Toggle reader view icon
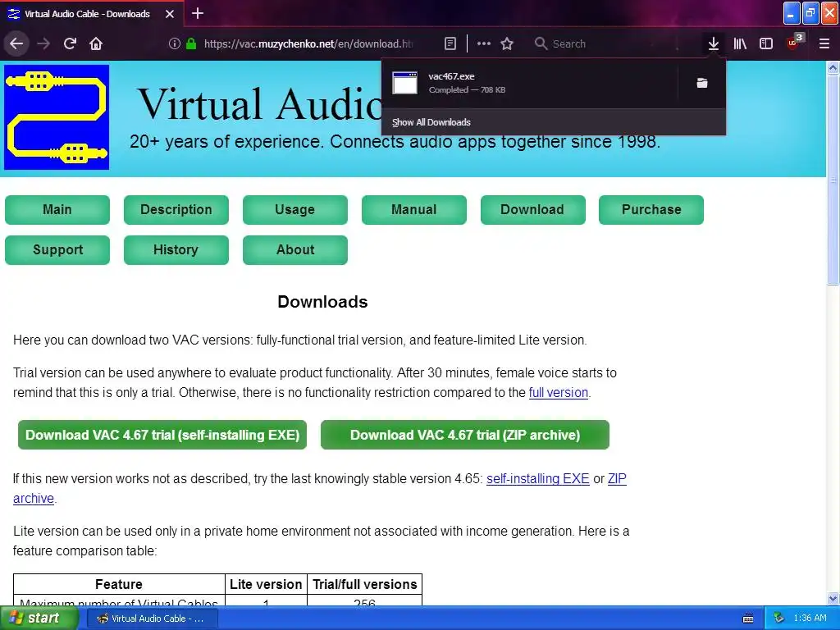 [x=450, y=43]
